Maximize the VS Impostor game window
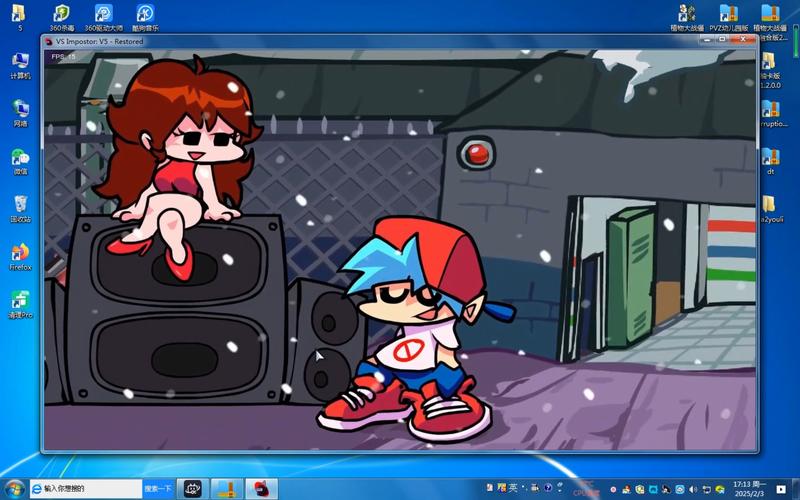Image resolution: width=800 pixels, height=500 pixels. click(x=722, y=39)
